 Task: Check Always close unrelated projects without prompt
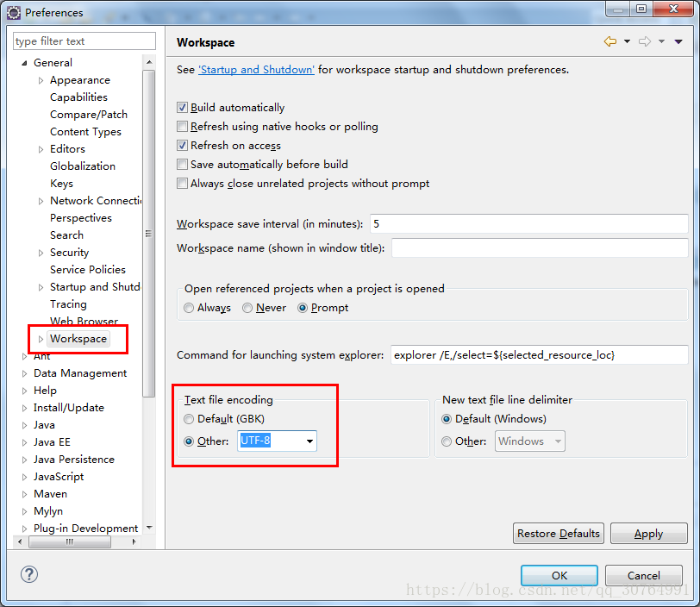[x=182, y=183]
